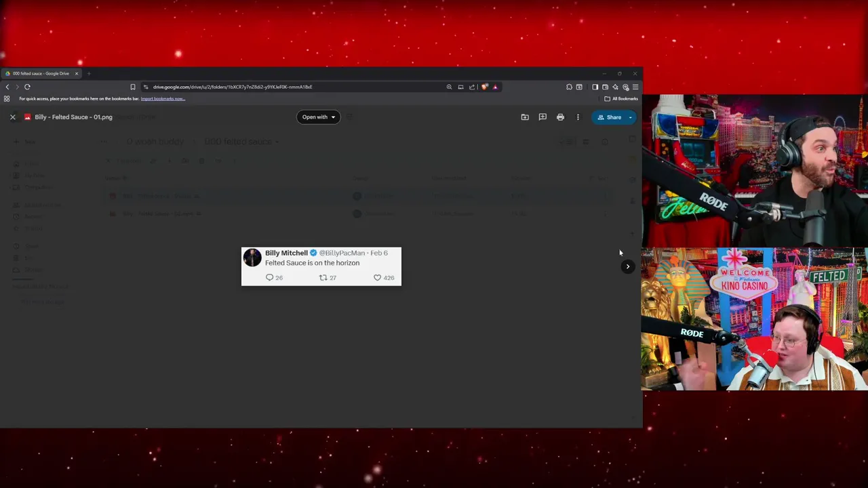The image size is (868, 488).
Task: Expand the Share button dropdown arrow
Action: click(x=630, y=117)
